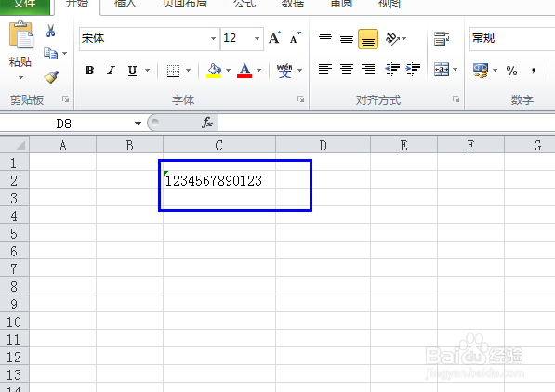This screenshot has height=392, width=555.
Task: Select column C header
Action: click(x=219, y=146)
